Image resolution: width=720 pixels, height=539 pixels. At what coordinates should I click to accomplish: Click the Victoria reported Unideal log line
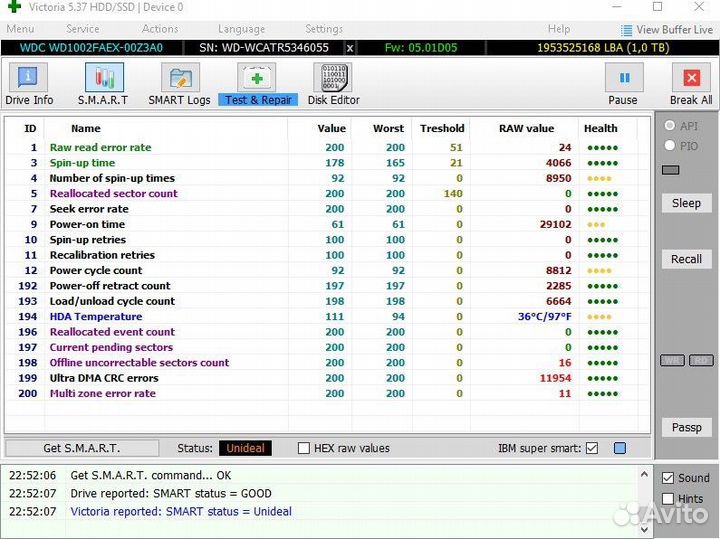[181, 511]
